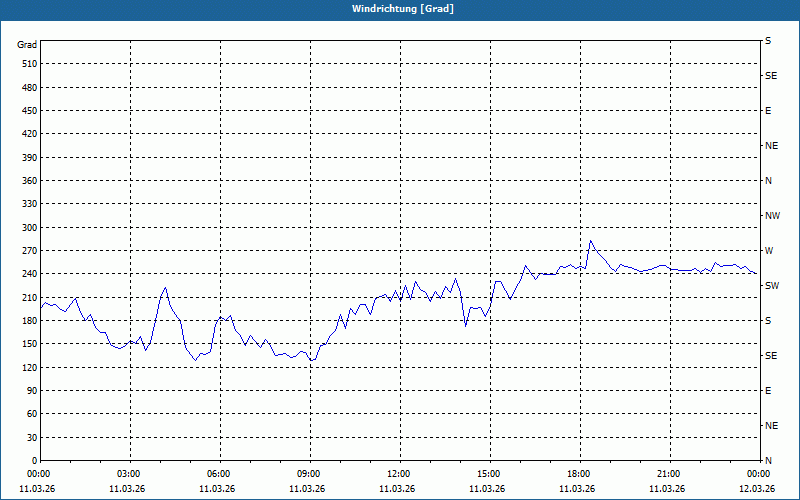Select the 12:00 time axis label

398,474
